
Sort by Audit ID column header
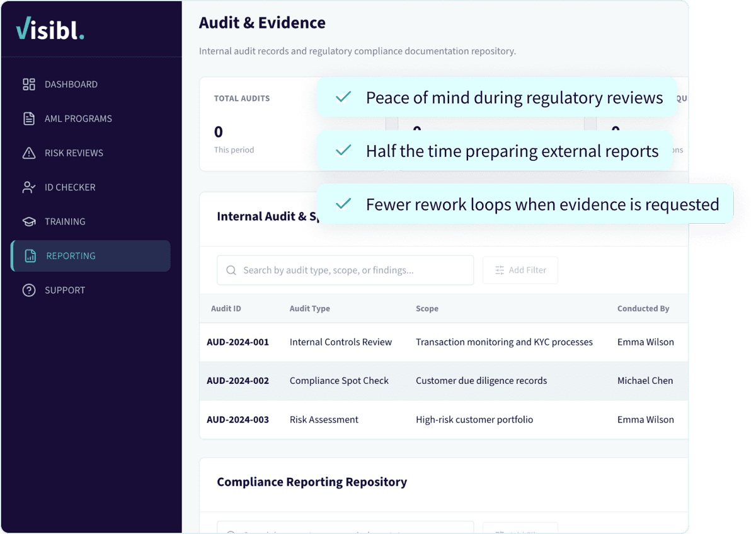(x=226, y=309)
